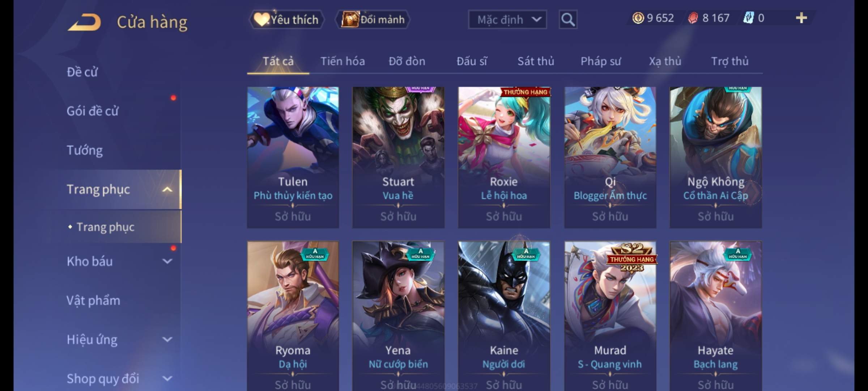Open the Mặc định sort dropdown

click(507, 20)
